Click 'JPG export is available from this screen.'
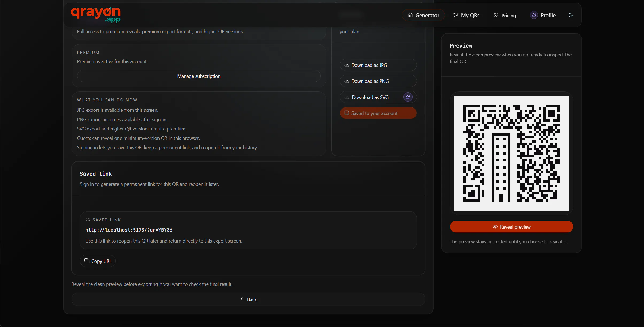 point(118,110)
